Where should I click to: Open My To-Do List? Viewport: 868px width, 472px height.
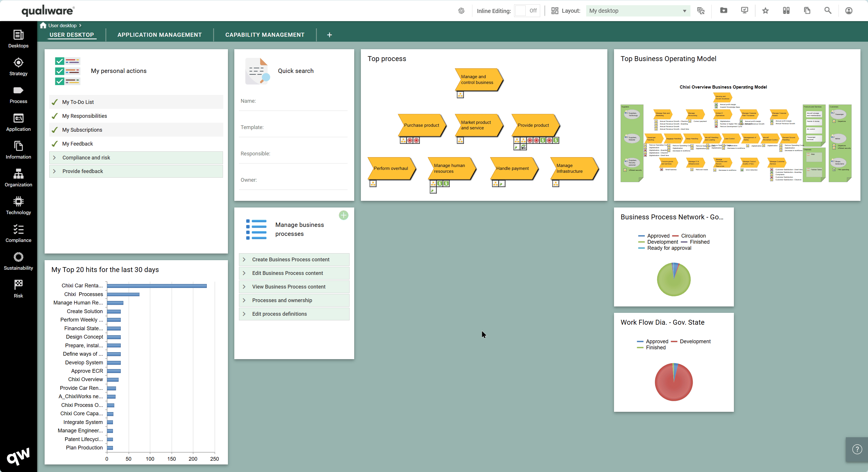tap(136, 102)
